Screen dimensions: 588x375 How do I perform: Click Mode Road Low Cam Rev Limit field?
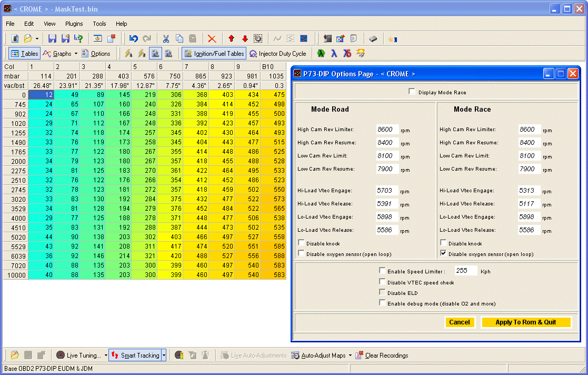coord(387,155)
